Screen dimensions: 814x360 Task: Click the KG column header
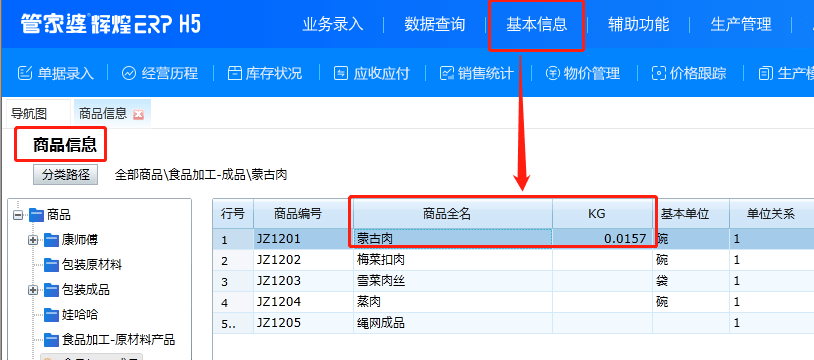tap(603, 214)
